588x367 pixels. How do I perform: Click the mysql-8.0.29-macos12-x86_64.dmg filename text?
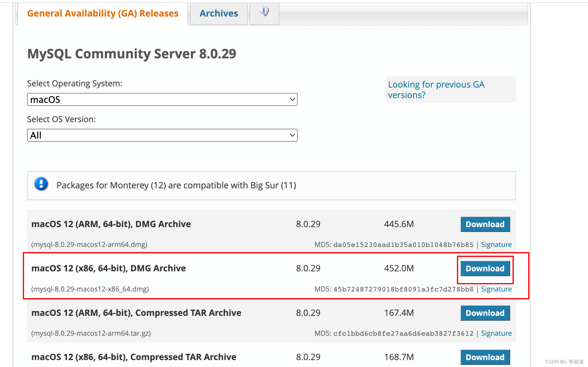point(90,289)
